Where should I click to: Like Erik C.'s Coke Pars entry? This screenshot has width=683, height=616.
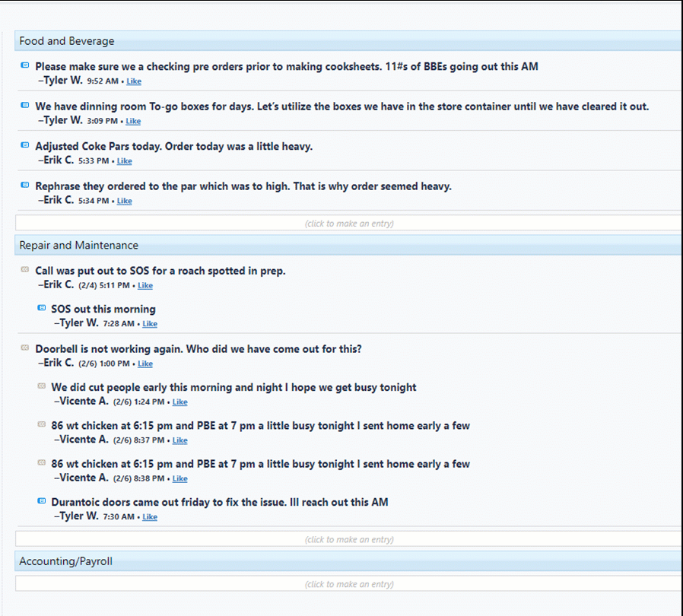(x=124, y=160)
